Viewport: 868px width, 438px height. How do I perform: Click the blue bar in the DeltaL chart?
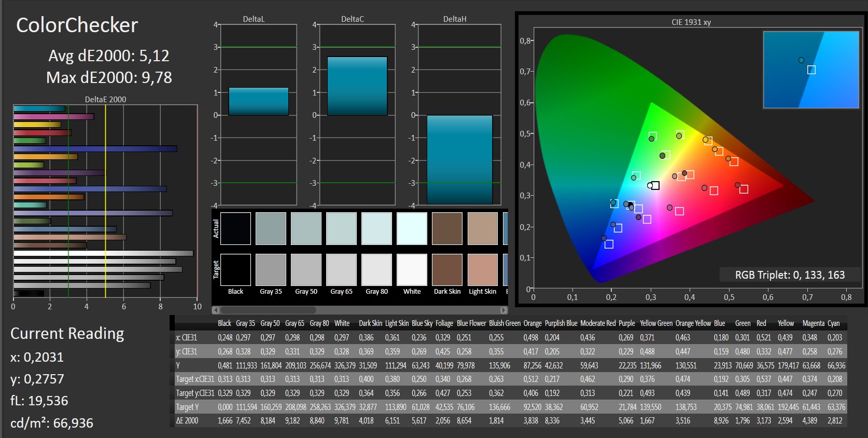[258, 102]
